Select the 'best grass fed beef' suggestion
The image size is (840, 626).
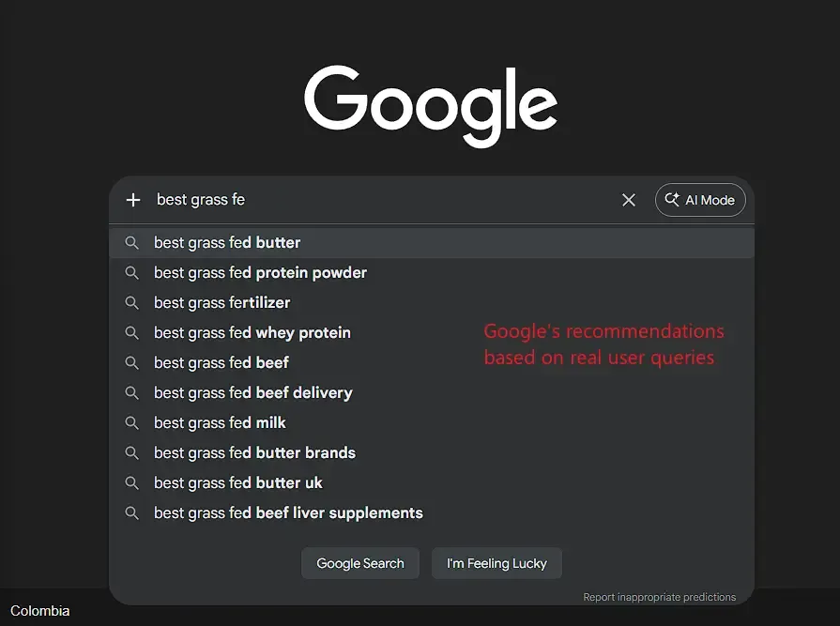[221, 362]
